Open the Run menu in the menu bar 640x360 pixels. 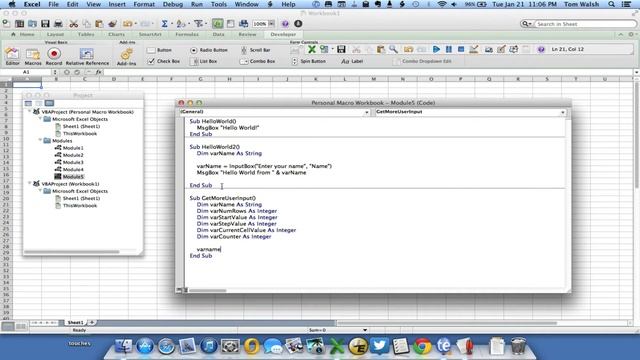(197, 4)
